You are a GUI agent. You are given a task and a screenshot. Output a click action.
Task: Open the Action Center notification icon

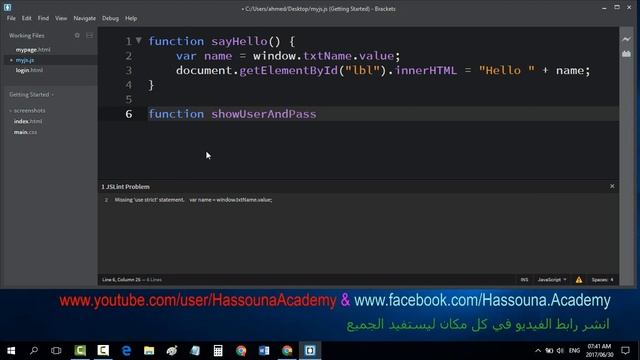coord(625,351)
